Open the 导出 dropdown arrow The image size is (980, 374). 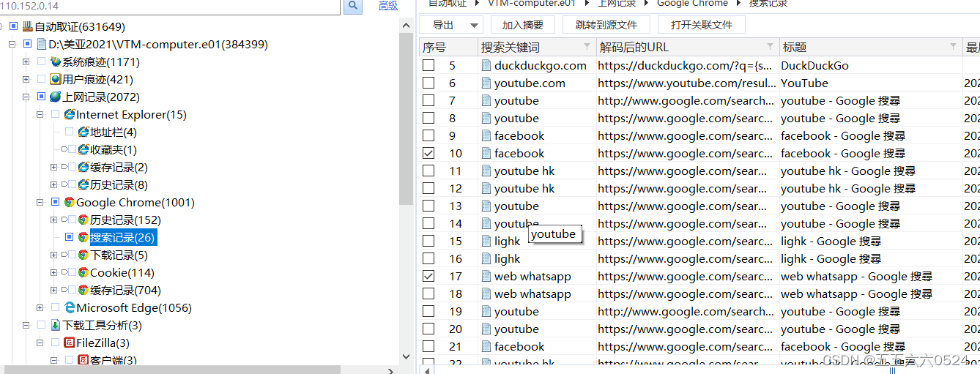(474, 25)
